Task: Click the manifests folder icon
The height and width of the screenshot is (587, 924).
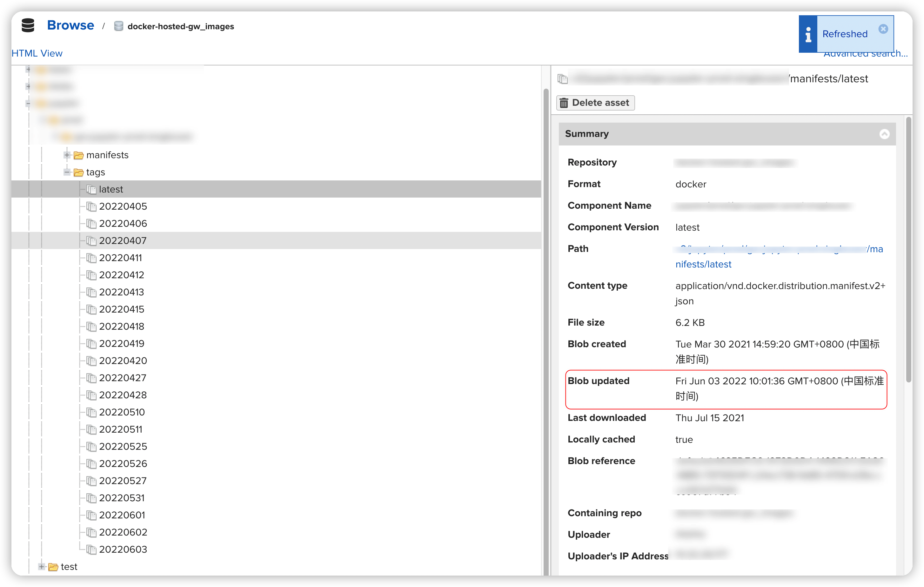Action: pos(79,155)
